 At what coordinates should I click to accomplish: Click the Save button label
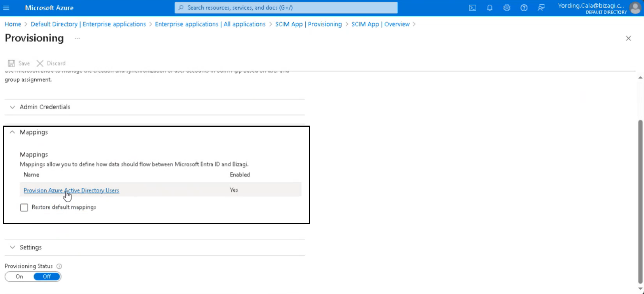(24, 63)
